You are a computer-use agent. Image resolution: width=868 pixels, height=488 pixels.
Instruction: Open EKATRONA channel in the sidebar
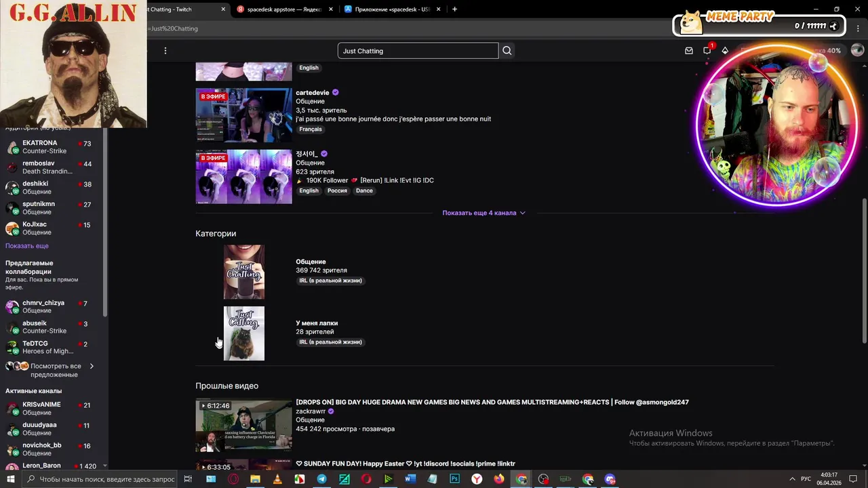click(x=53, y=147)
